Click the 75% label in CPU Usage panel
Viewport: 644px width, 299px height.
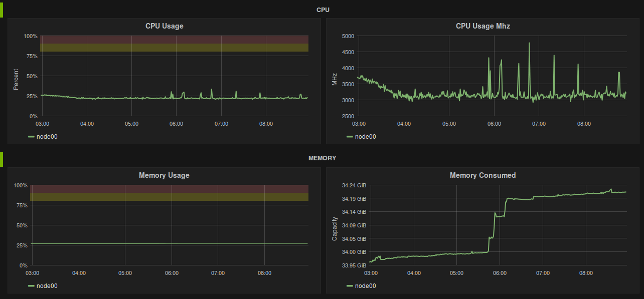point(32,56)
